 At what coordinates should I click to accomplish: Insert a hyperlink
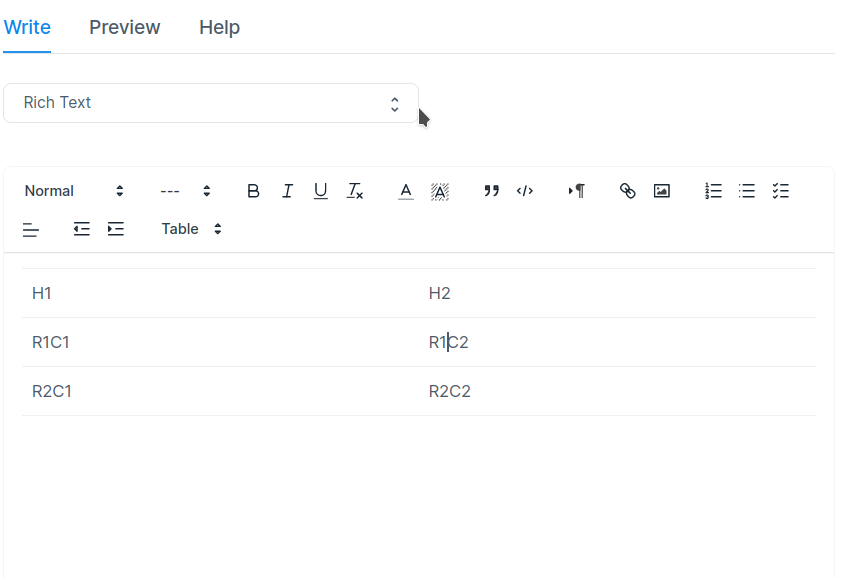pyautogui.click(x=627, y=191)
